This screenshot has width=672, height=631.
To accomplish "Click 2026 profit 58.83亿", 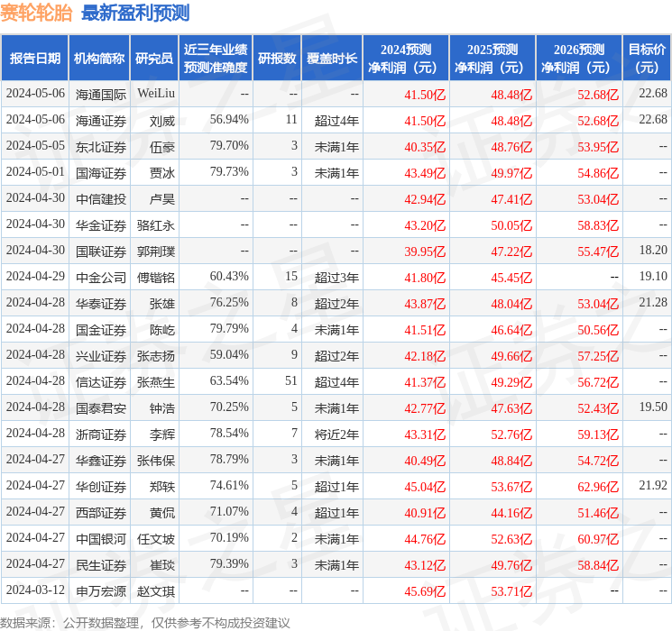I will pyautogui.click(x=598, y=225).
